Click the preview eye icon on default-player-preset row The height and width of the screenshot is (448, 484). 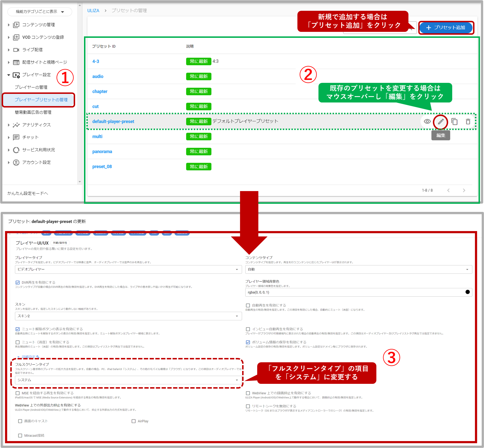coord(427,121)
